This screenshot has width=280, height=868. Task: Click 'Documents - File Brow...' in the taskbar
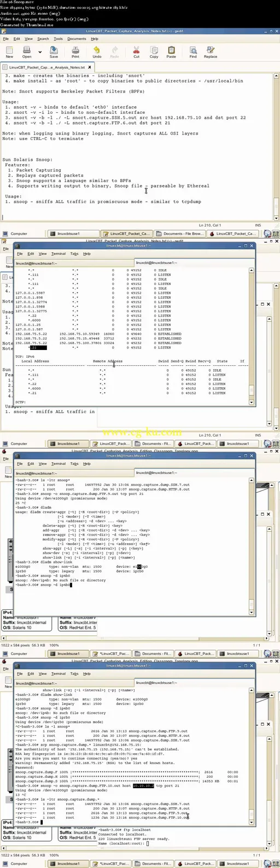pos(180,234)
